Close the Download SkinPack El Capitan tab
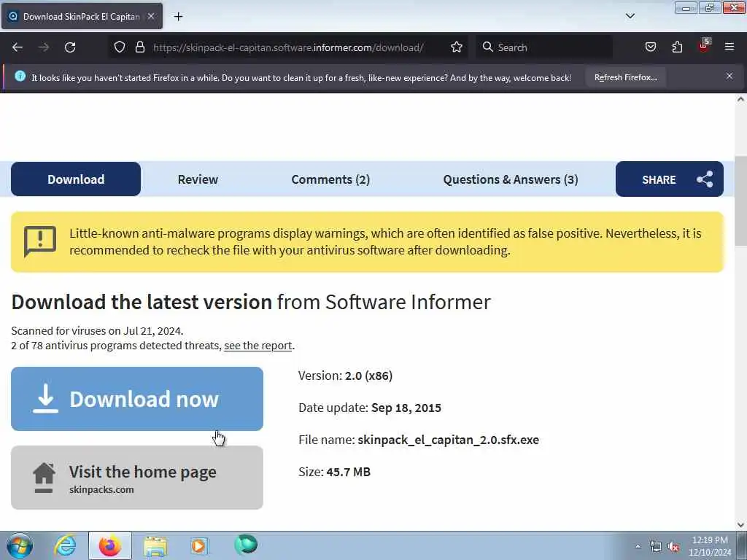Screen dimensions: 747x560 [x=151, y=16]
